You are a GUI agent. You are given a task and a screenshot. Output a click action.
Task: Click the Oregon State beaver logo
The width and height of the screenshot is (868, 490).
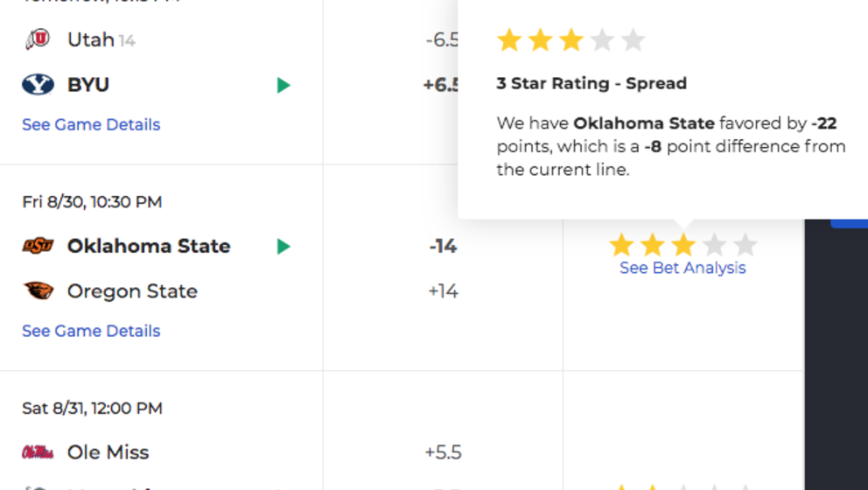pyautogui.click(x=38, y=290)
